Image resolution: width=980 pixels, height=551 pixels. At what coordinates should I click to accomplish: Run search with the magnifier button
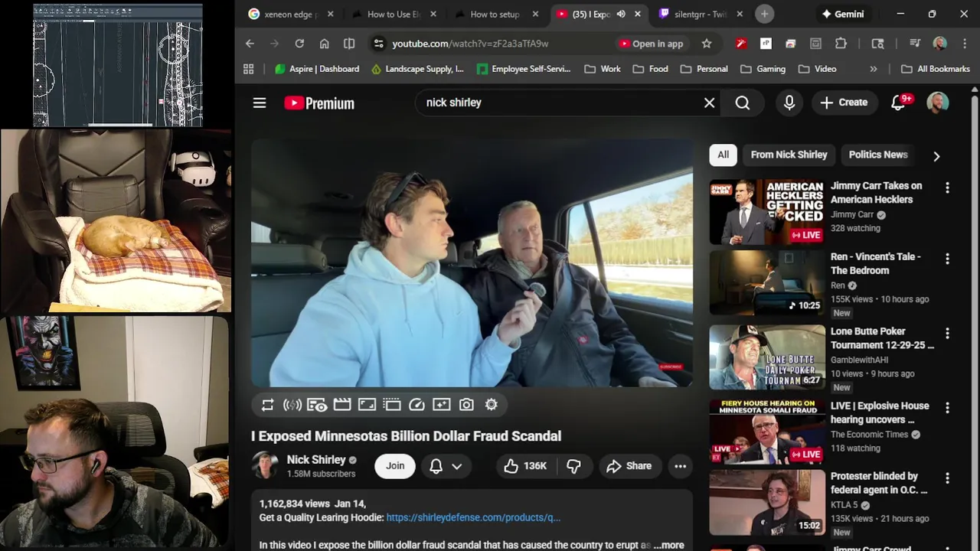coord(743,103)
